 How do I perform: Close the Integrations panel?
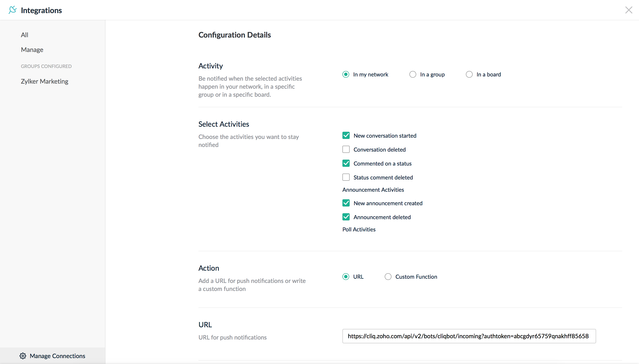click(x=628, y=10)
